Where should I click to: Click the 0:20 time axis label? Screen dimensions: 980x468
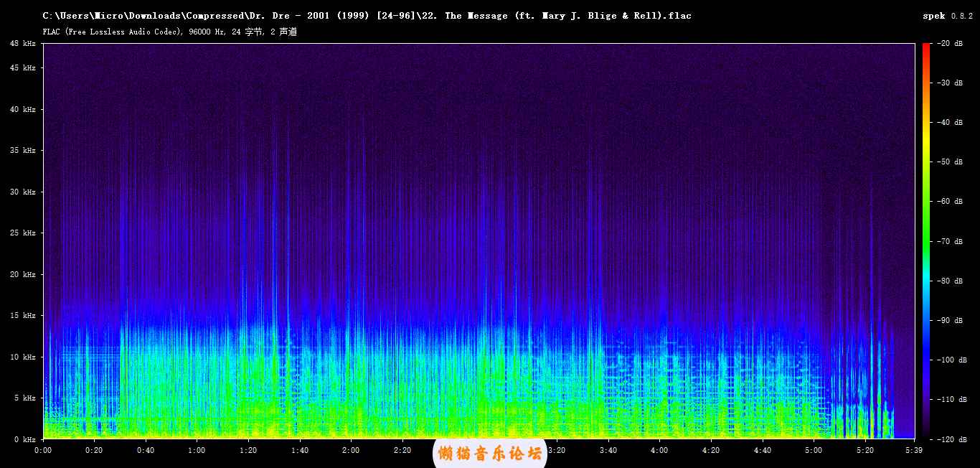click(94, 451)
